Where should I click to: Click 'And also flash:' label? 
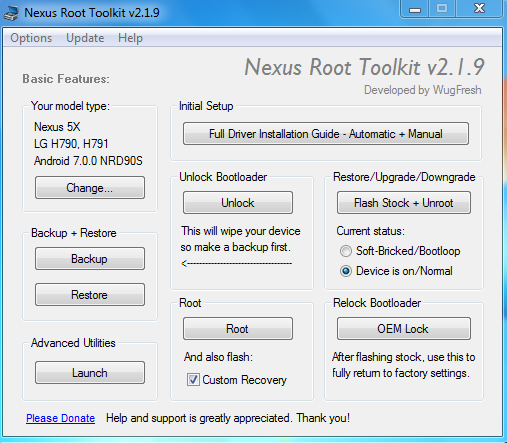pyautogui.click(x=218, y=357)
